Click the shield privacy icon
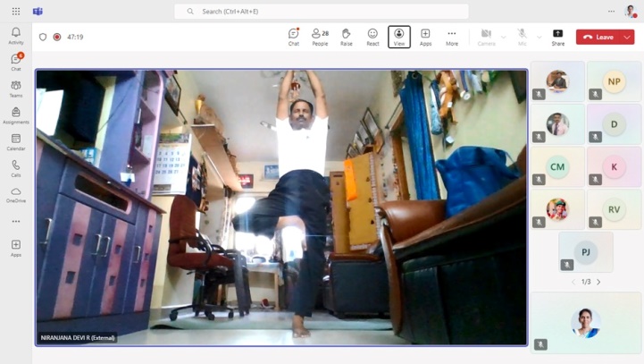This screenshot has height=364, width=644. (43, 37)
